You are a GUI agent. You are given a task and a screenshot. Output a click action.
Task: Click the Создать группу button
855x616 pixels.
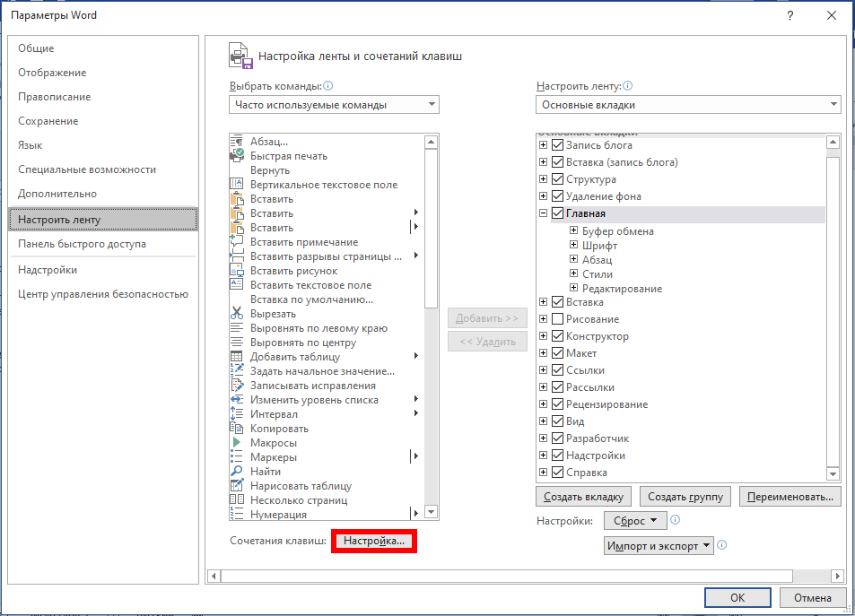(685, 497)
